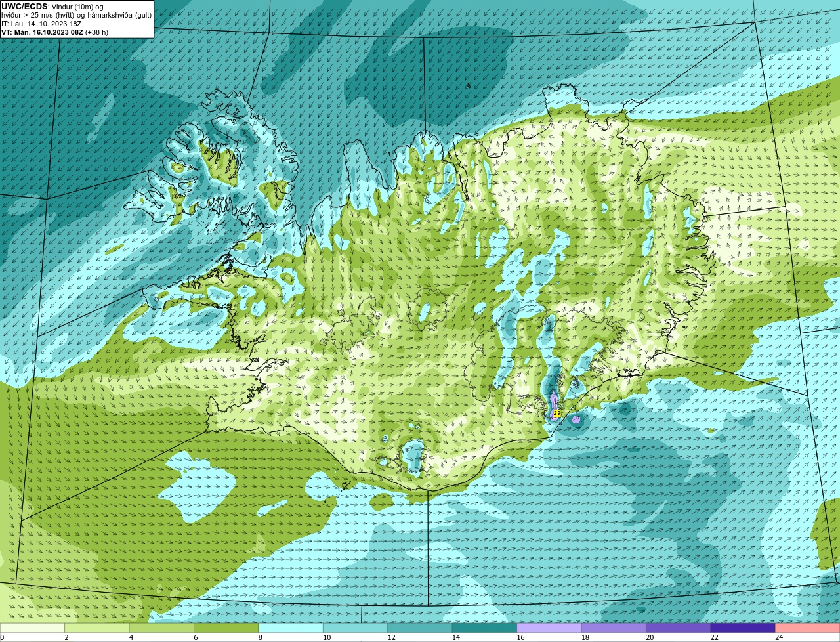Image resolution: width=840 pixels, height=642 pixels.
Task: Click the legend label '14'
Action: 455,637
